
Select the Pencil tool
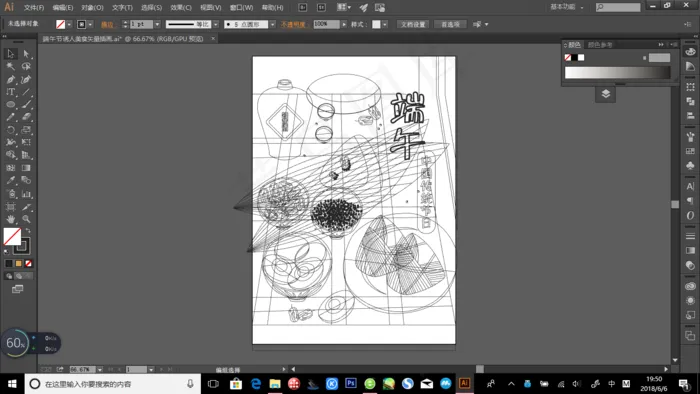click(x=11, y=117)
